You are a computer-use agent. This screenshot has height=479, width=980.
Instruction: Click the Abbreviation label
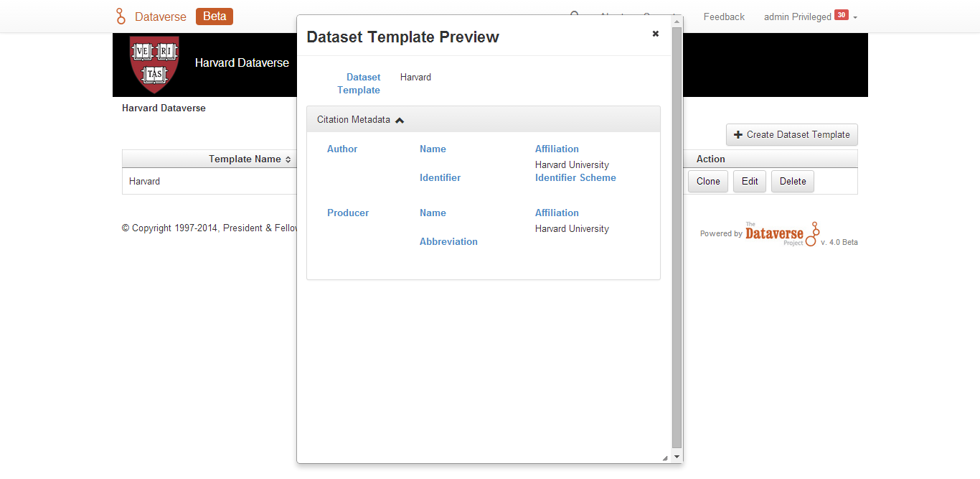point(448,241)
